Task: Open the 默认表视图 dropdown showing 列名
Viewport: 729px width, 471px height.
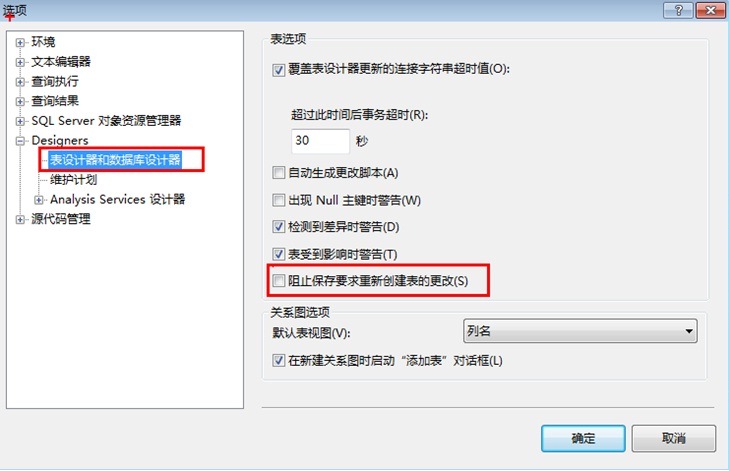Action: point(580,331)
